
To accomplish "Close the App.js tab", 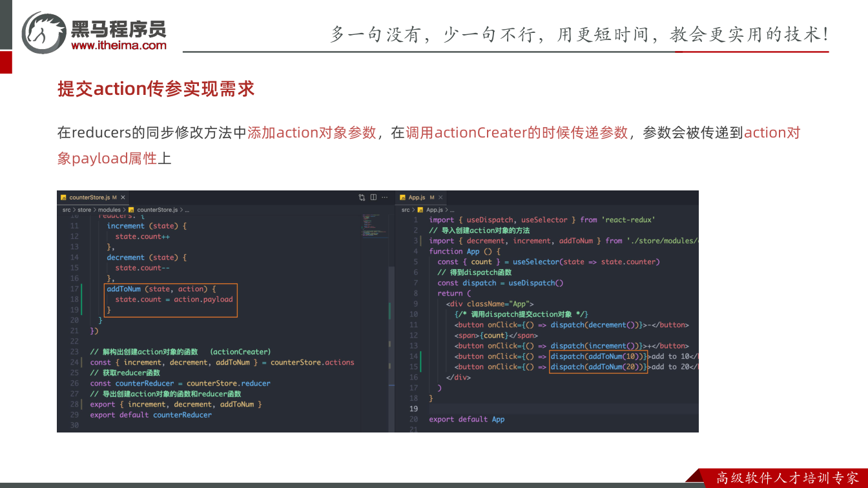I will click(441, 198).
